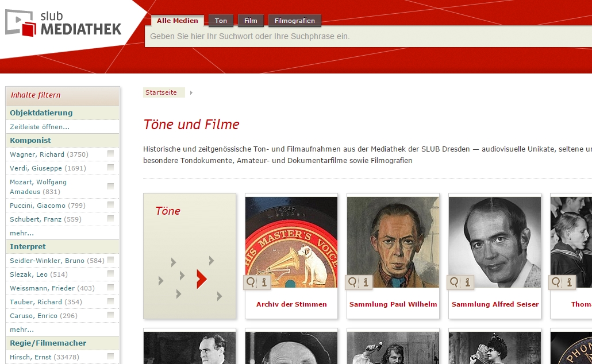Filter by Caruso, Enrico (296)
Viewport: 592px width, 364px height.
pos(44,316)
